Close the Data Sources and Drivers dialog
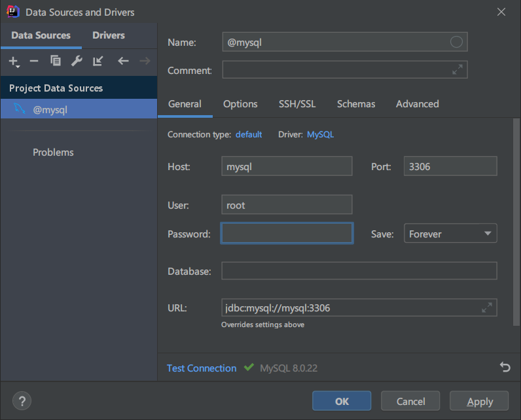 [501, 12]
